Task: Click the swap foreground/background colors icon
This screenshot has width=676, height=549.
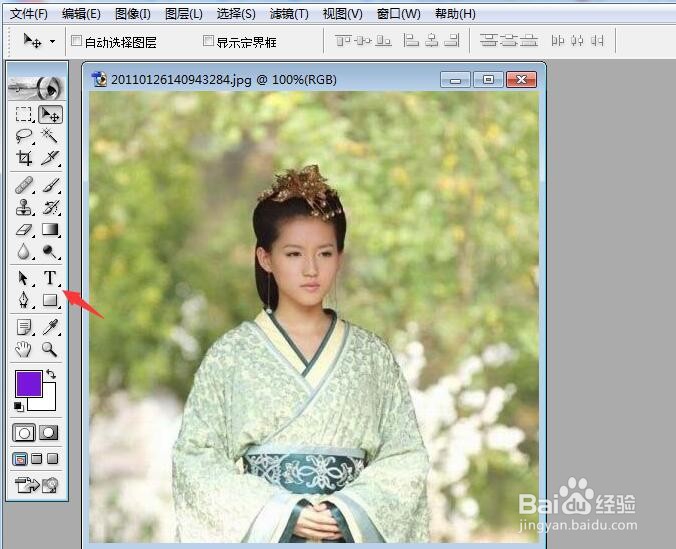Action: coord(51,374)
